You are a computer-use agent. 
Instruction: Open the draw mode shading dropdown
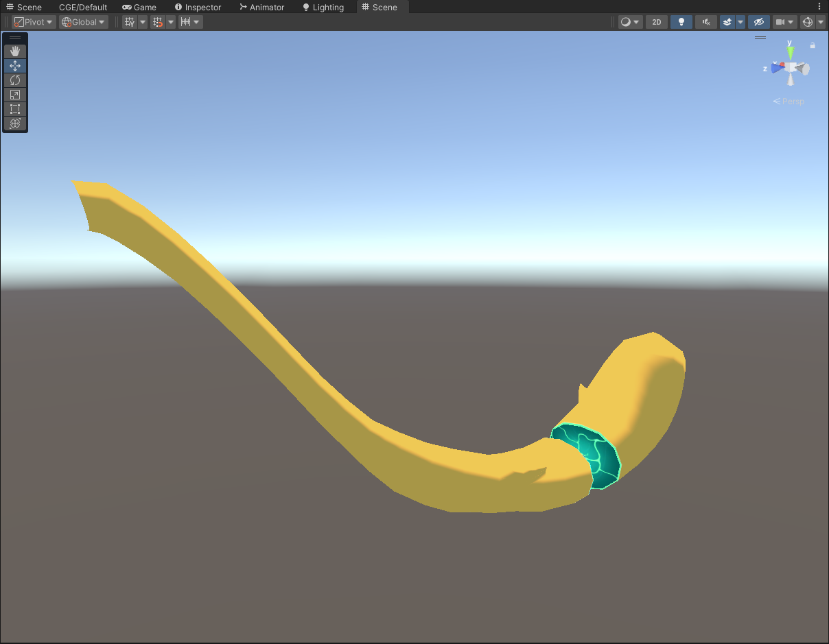[629, 22]
